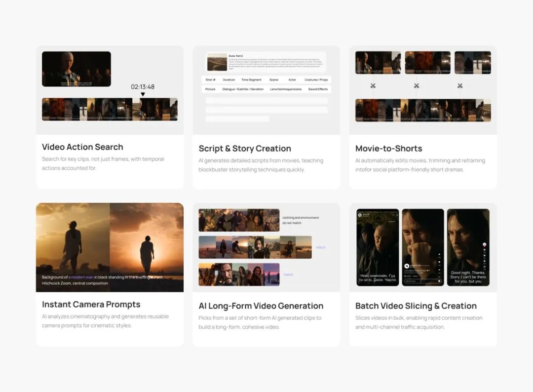Screen dimensions: 533x392
Task: Select the Sound Effects tag
Action: pos(318,89)
